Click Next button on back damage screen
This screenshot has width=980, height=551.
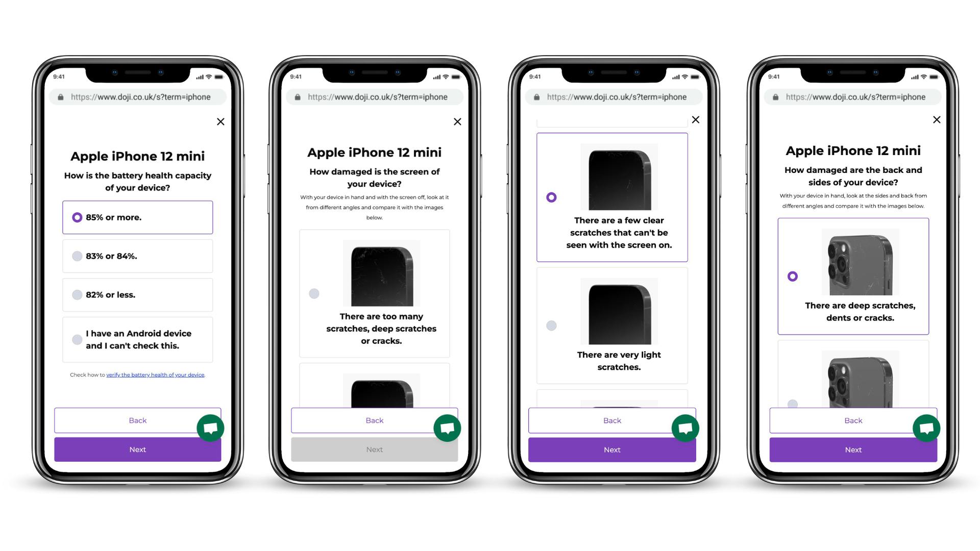coord(853,449)
